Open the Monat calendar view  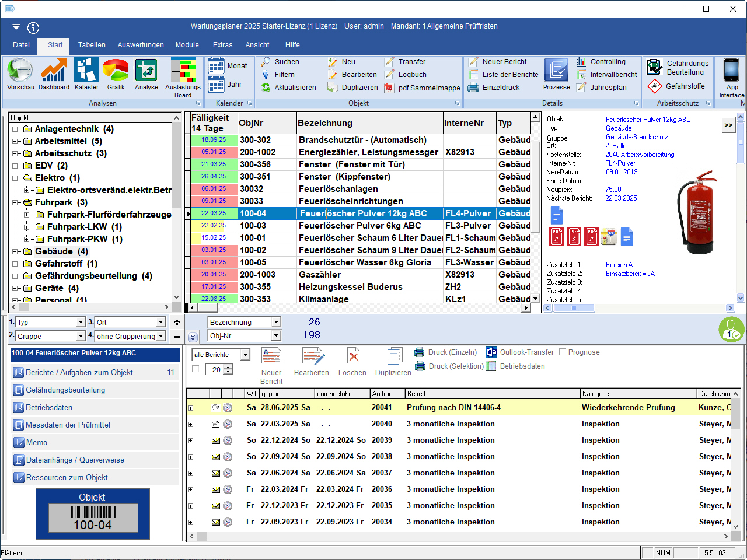(228, 66)
